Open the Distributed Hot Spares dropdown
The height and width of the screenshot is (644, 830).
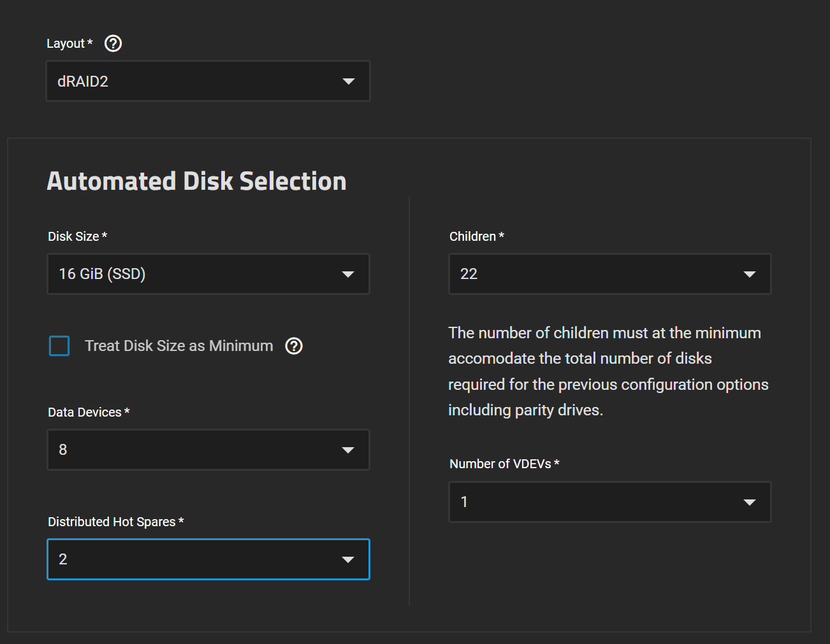(x=208, y=559)
